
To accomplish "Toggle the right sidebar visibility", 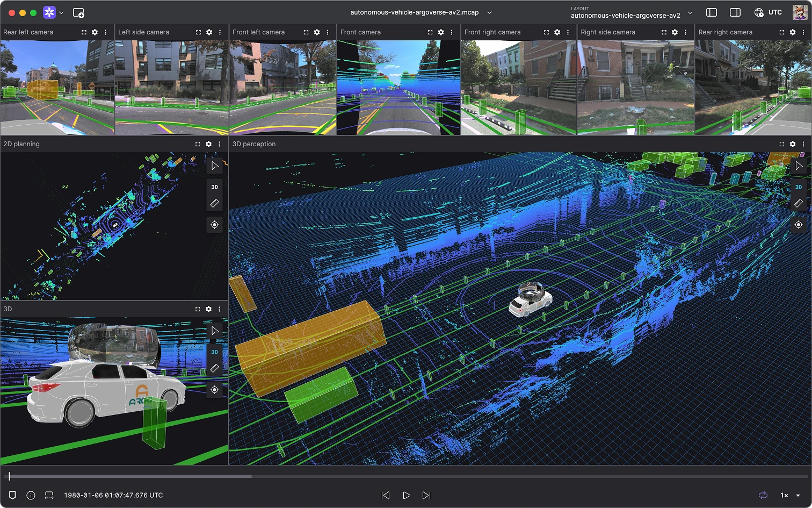I will coord(735,12).
